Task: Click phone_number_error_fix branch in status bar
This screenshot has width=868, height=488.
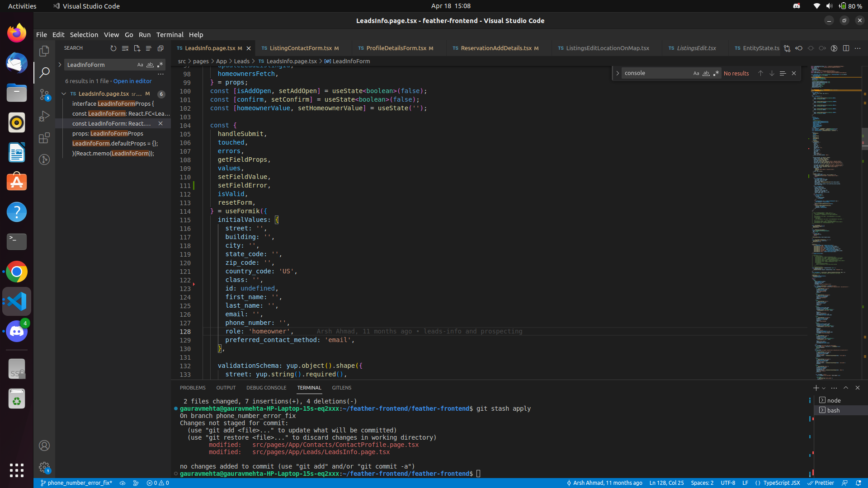Action: tap(77, 483)
